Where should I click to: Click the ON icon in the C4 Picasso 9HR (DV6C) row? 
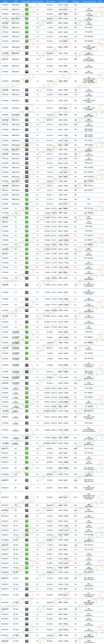click(x=27, y=423)
